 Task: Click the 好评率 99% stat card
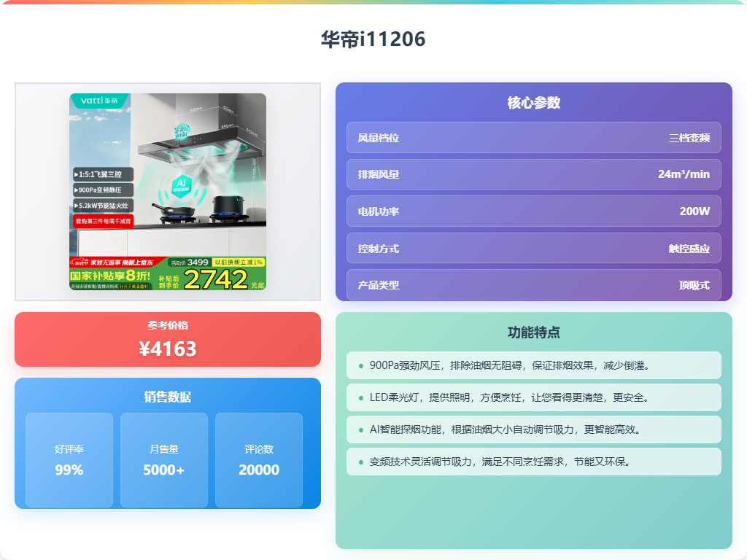coord(69,460)
